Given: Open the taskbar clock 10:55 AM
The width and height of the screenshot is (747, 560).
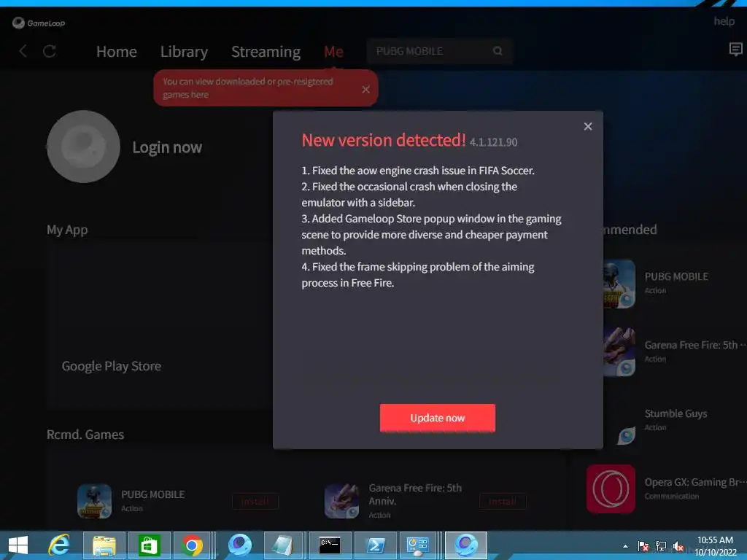Looking at the screenshot, I should point(715,545).
